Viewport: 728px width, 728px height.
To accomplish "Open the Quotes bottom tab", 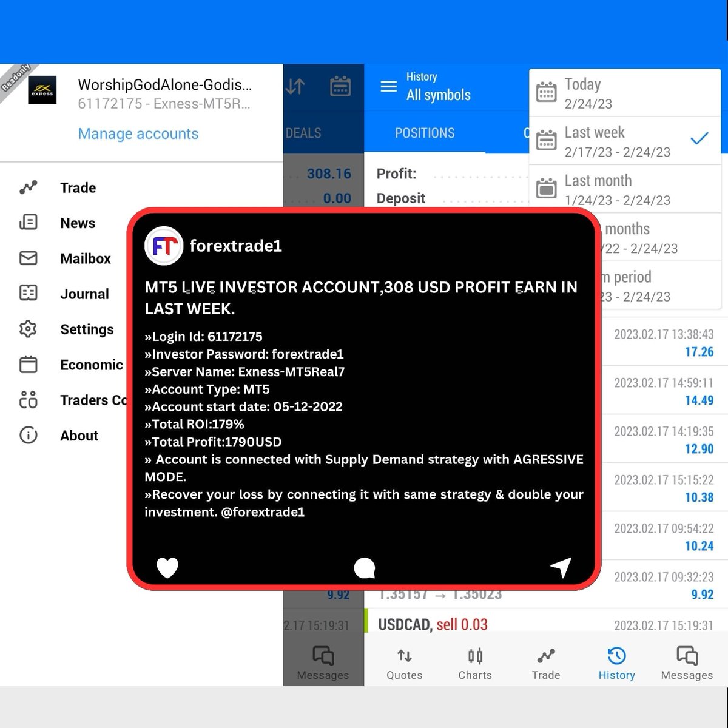I will point(405,664).
